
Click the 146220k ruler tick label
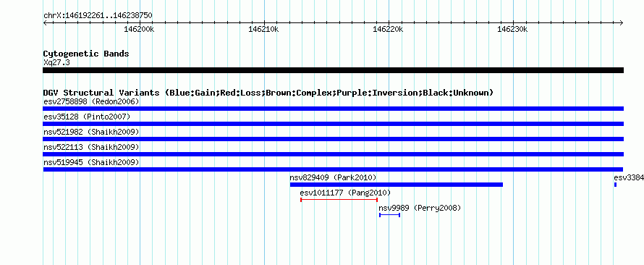coord(388,29)
